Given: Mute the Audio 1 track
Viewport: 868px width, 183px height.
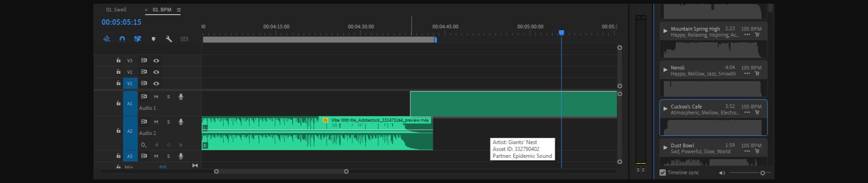Looking at the screenshot, I should (156, 97).
